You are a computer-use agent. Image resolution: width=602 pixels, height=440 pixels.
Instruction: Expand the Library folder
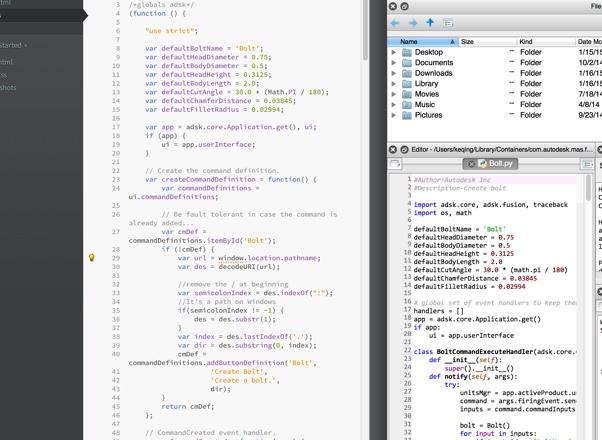[394, 84]
